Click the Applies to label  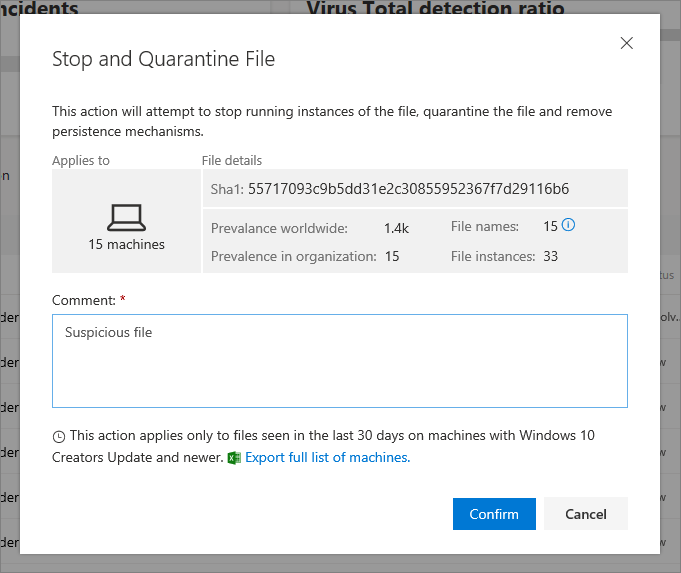click(x=81, y=160)
